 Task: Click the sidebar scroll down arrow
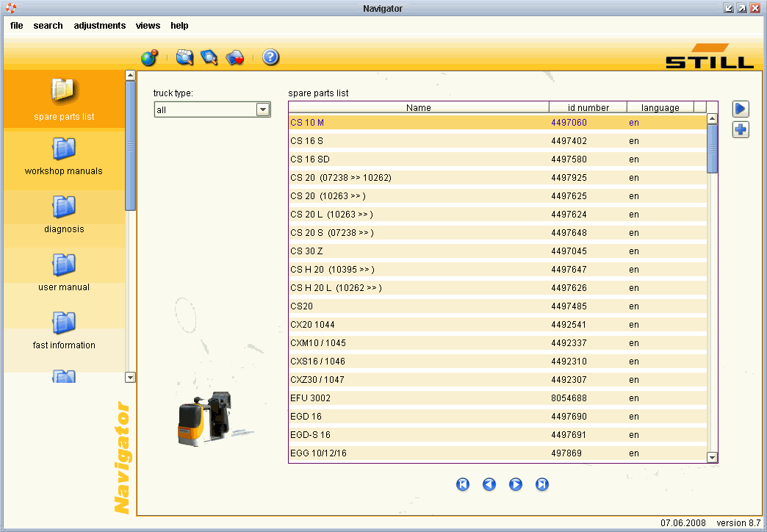pos(130,378)
